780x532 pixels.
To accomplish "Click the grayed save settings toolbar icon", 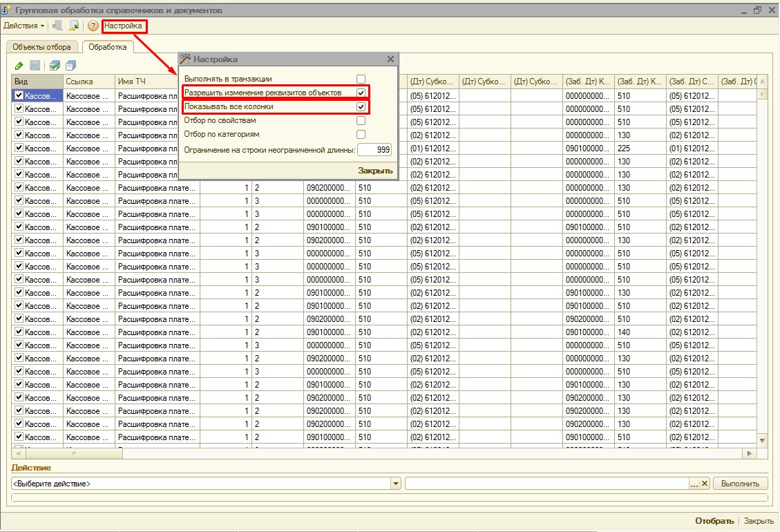I will tap(57, 26).
